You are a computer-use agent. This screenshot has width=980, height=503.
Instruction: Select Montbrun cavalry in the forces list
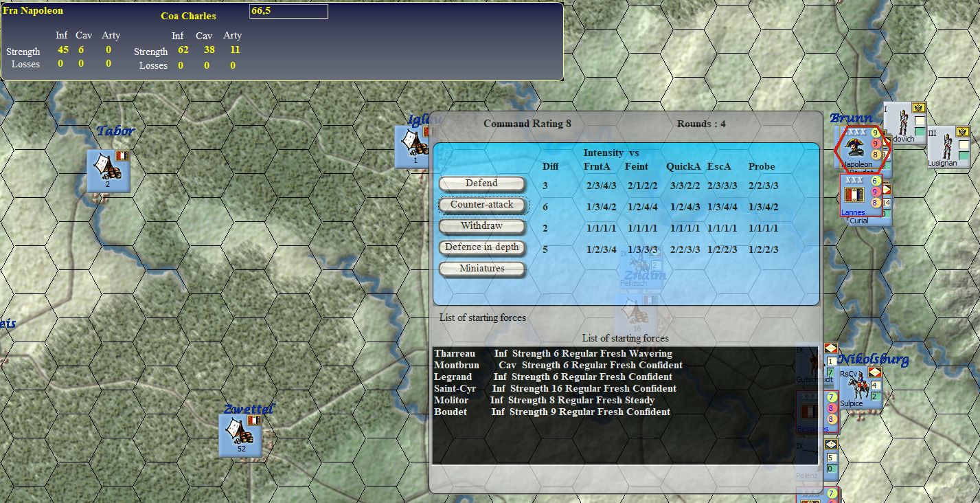coord(558,365)
